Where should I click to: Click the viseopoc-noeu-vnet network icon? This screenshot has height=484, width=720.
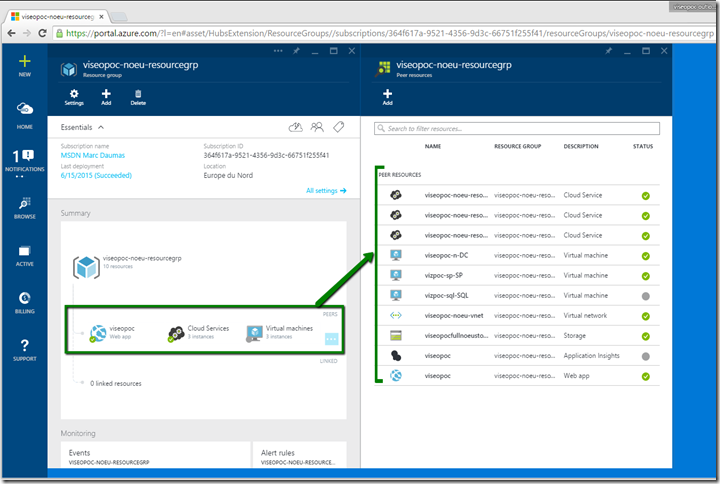click(x=396, y=315)
